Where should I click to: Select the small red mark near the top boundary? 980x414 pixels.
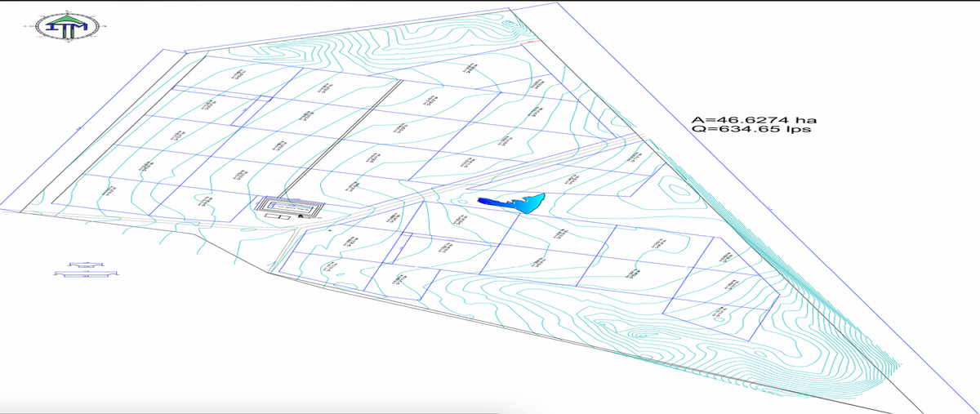(529, 40)
